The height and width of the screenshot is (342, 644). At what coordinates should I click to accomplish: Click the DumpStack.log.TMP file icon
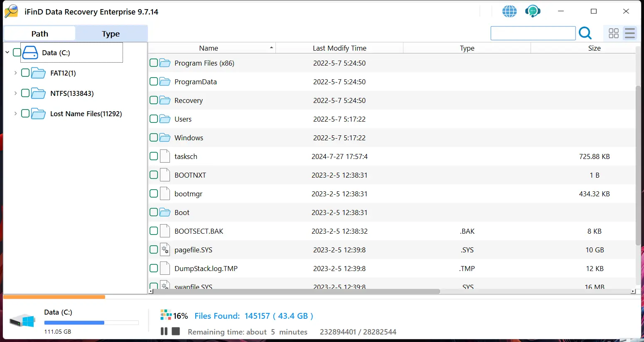tap(165, 269)
